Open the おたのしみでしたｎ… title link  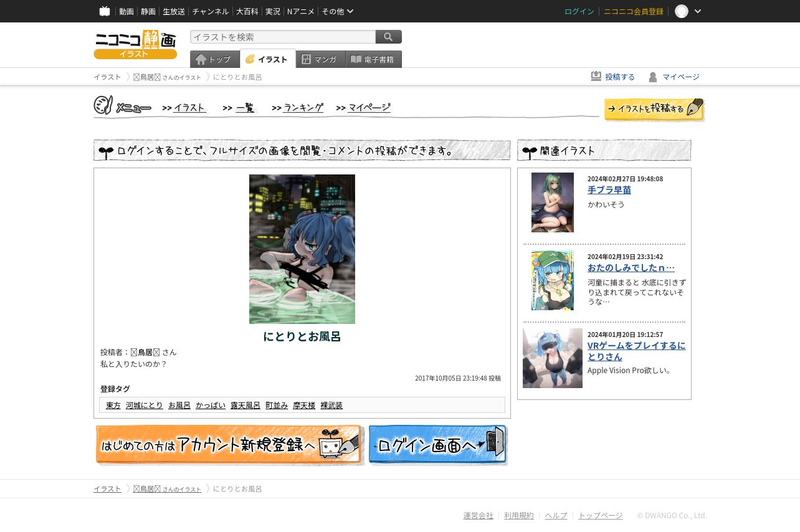(631, 268)
